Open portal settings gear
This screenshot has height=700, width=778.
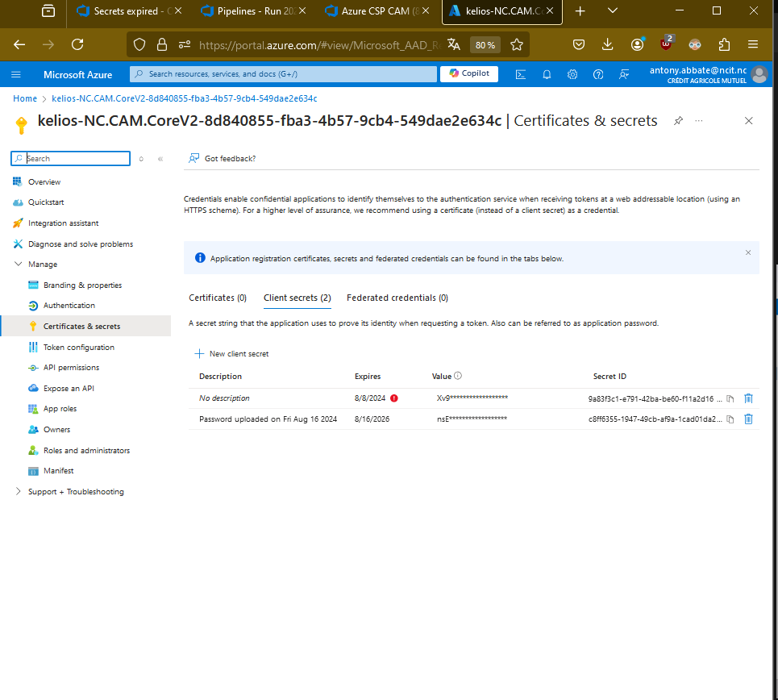pyautogui.click(x=572, y=74)
